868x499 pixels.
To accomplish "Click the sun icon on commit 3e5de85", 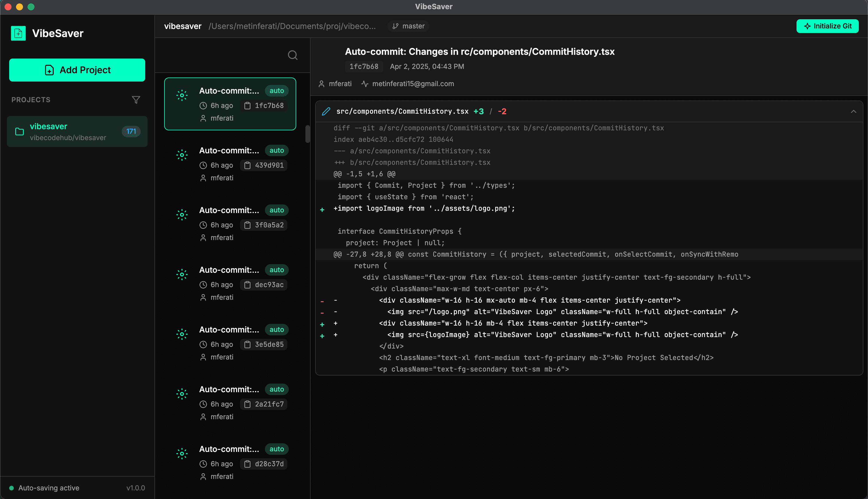I will point(182,334).
